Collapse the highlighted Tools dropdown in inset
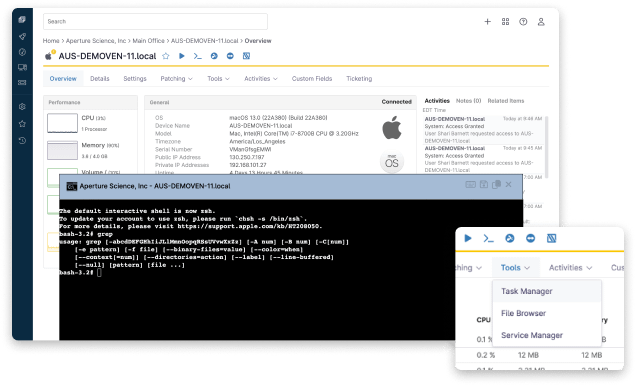The image size is (636, 386). coord(516,268)
